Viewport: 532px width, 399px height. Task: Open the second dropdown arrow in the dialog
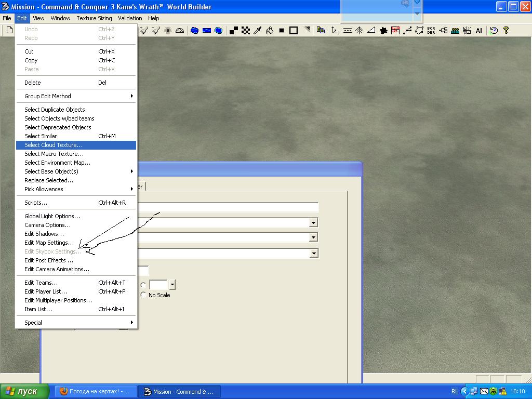(x=313, y=237)
